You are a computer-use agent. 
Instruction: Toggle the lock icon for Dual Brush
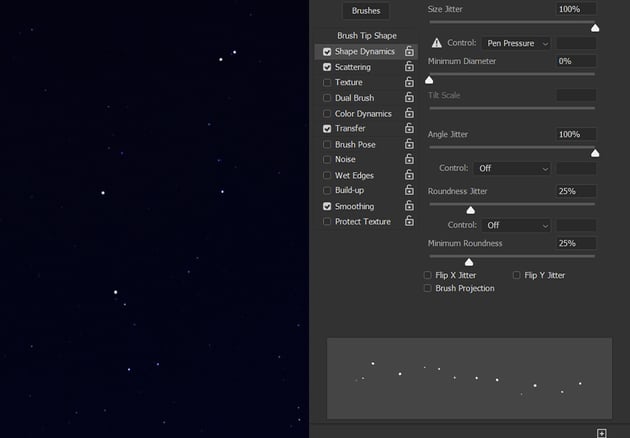(409, 97)
